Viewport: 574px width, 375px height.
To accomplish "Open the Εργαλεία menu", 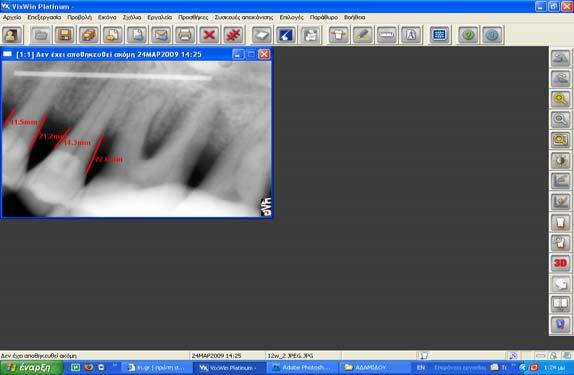I will point(160,17).
